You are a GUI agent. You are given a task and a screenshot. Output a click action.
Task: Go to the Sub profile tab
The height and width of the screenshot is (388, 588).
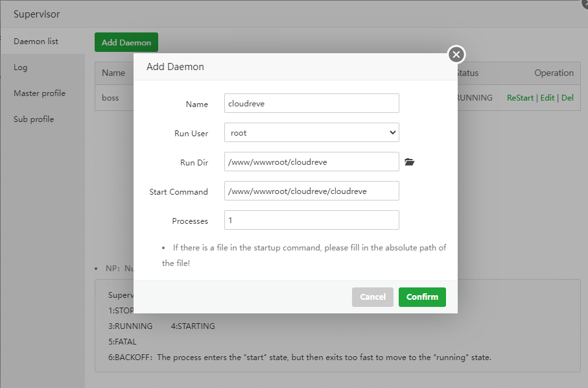pos(34,119)
